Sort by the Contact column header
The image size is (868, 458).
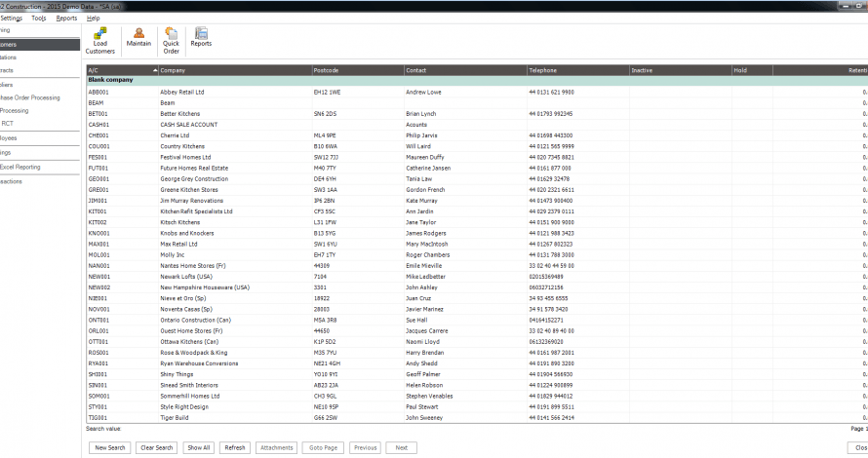coord(465,70)
